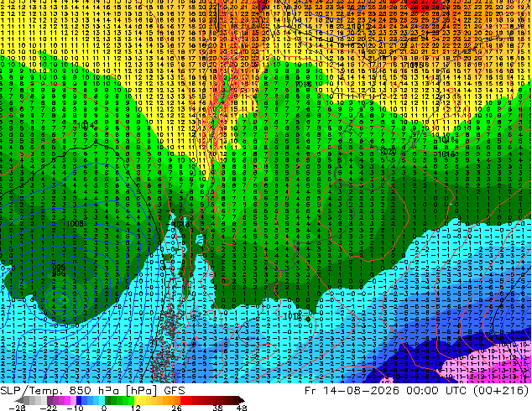Click the '48' legend value
This screenshot has width=532, height=411.
[x=242, y=408]
